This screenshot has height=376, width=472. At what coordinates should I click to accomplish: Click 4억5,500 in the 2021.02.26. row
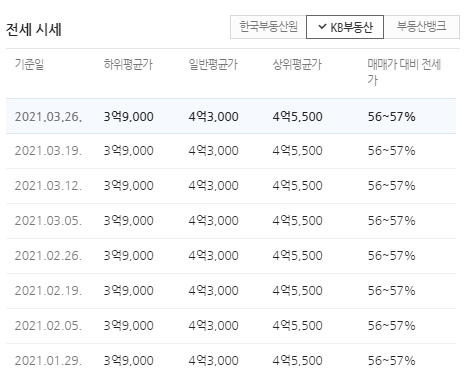(298, 256)
